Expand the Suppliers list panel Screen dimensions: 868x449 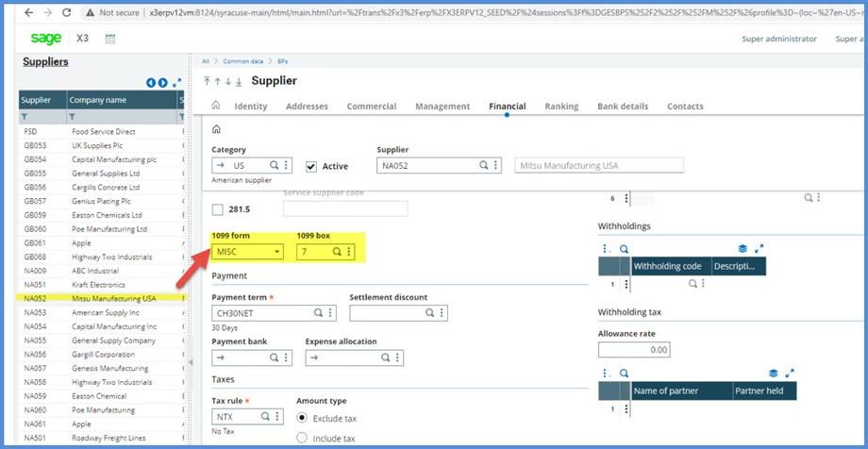(177, 82)
